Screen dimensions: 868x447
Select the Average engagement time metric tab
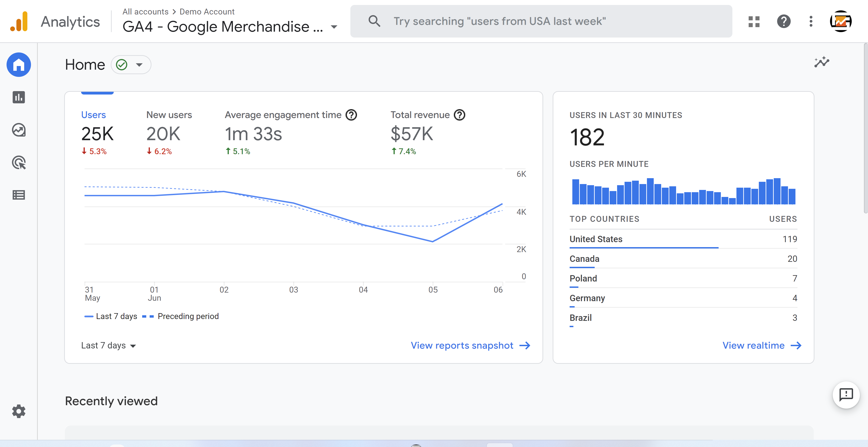291,132
